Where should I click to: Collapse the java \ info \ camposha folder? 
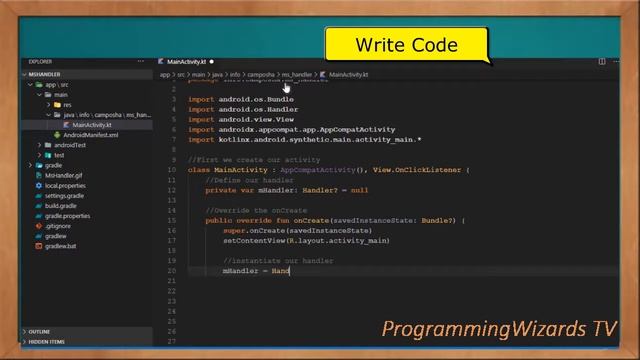(49, 115)
